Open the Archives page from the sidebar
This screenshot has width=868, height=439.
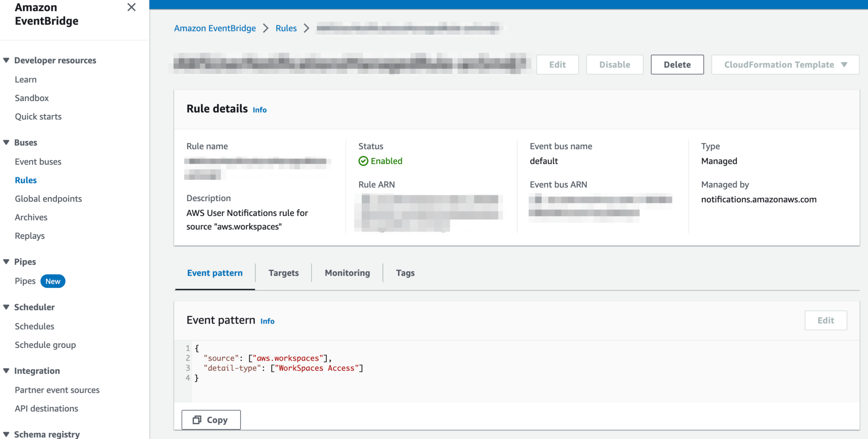tap(31, 217)
